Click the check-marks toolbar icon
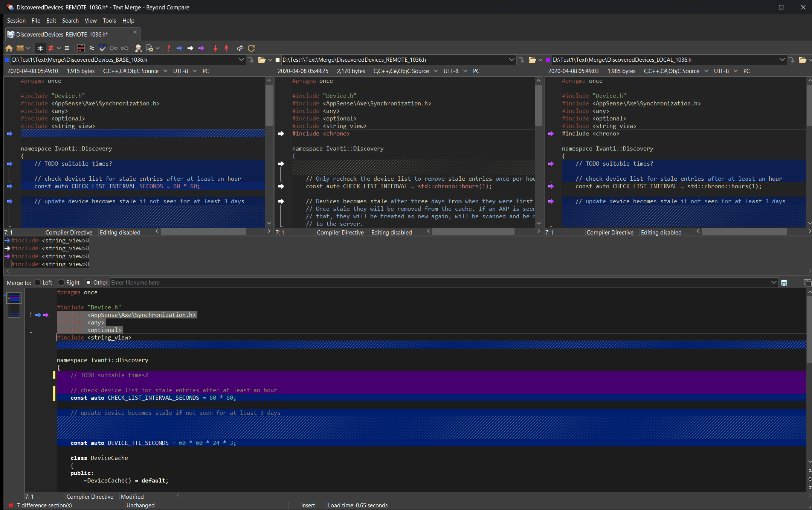Viewport: 812px width, 510px height. [102, 48]
